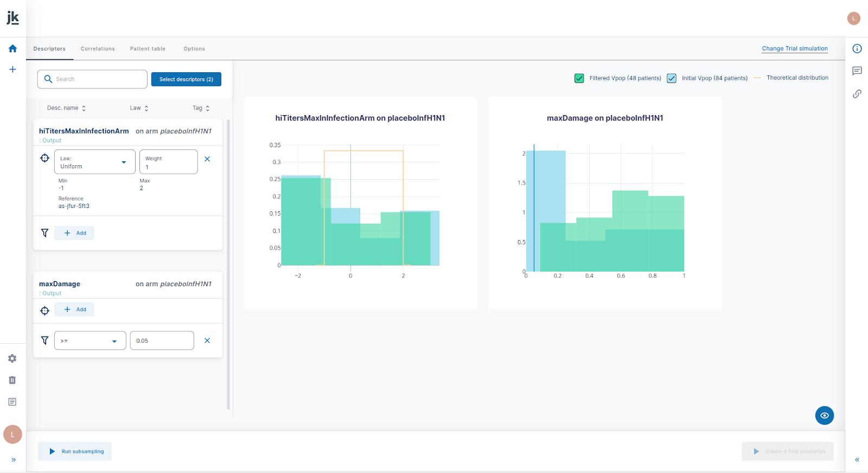
Task: Open the comments icon in right sidebar
Action: pyautogui.click(x=857, y=71)
